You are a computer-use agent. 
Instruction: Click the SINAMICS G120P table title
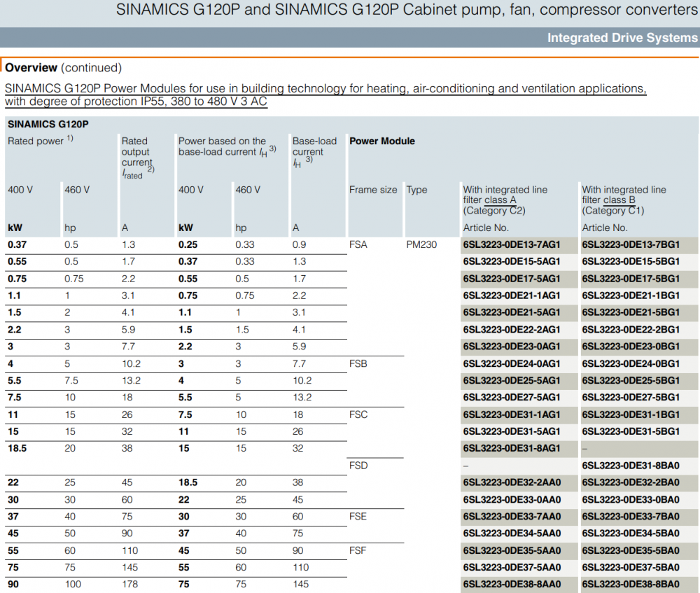48,124
